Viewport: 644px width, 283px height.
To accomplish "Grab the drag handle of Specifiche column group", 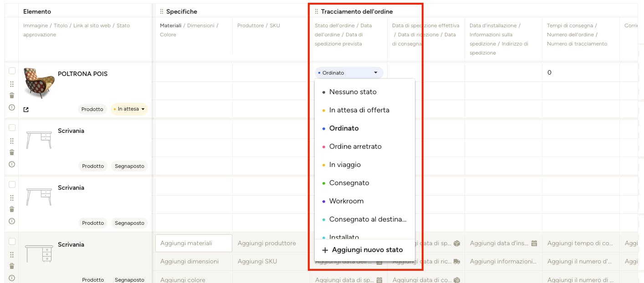I will 162,11.
